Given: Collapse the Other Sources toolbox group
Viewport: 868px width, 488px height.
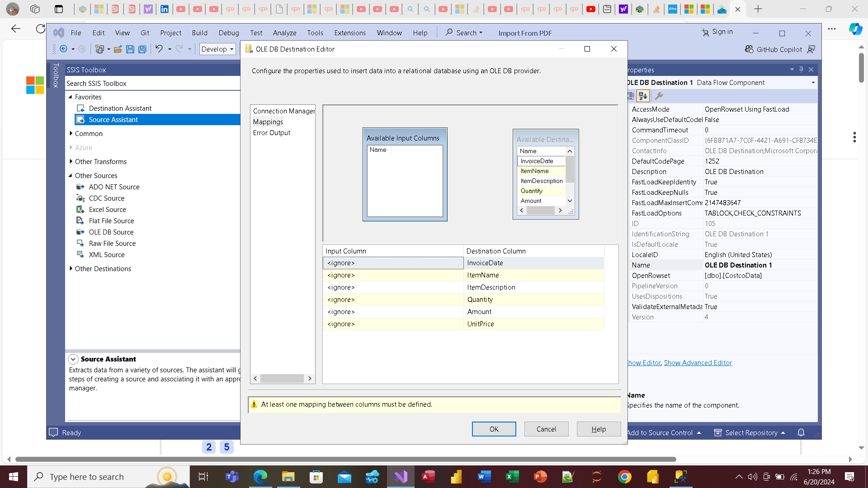Looking at the screenshot, I should click(x=71, y=175).
